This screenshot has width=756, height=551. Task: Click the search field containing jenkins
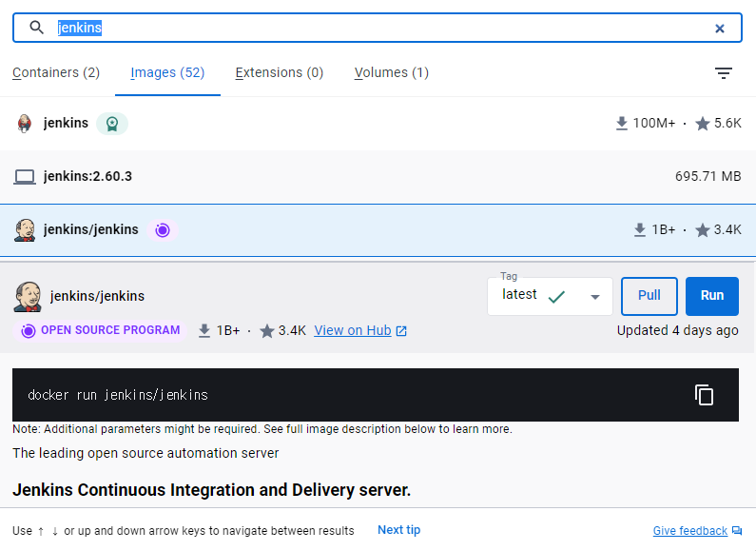tap(377, 28)
